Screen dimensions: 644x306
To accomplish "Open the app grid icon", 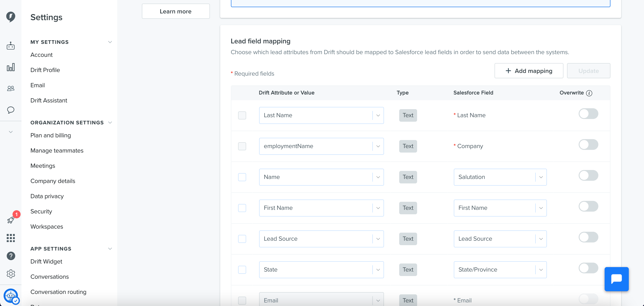I will 11,238.
